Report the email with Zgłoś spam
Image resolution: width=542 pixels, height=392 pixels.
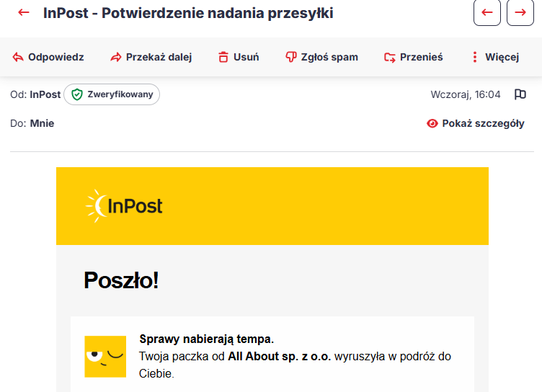coord(321,57)
